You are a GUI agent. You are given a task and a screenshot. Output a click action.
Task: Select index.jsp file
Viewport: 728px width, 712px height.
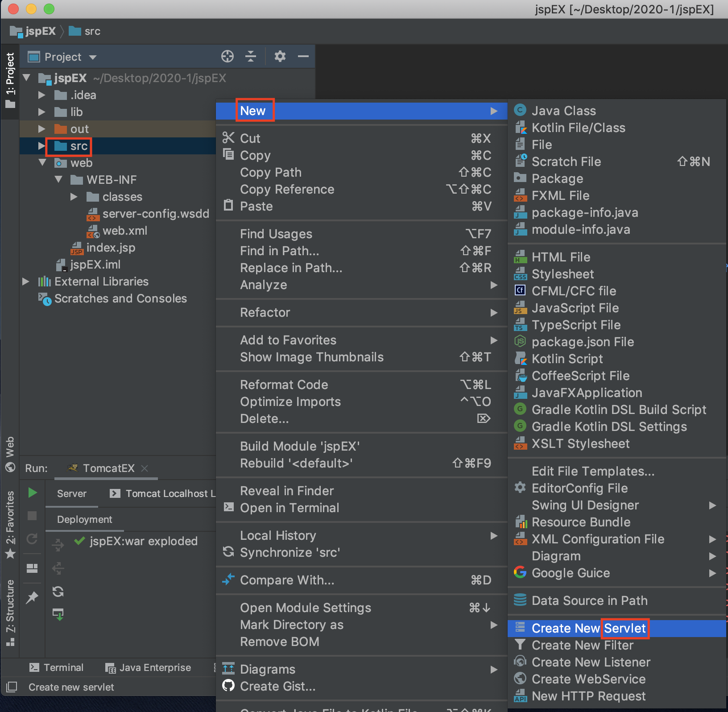click(103, 248)
